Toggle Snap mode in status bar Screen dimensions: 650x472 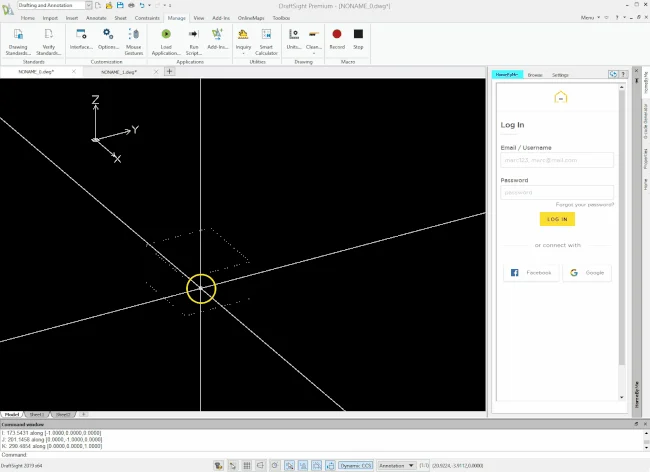[x=233, y=465]
